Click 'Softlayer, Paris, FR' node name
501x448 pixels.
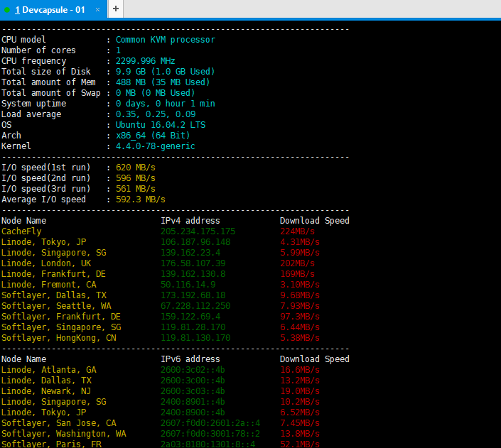51,444
